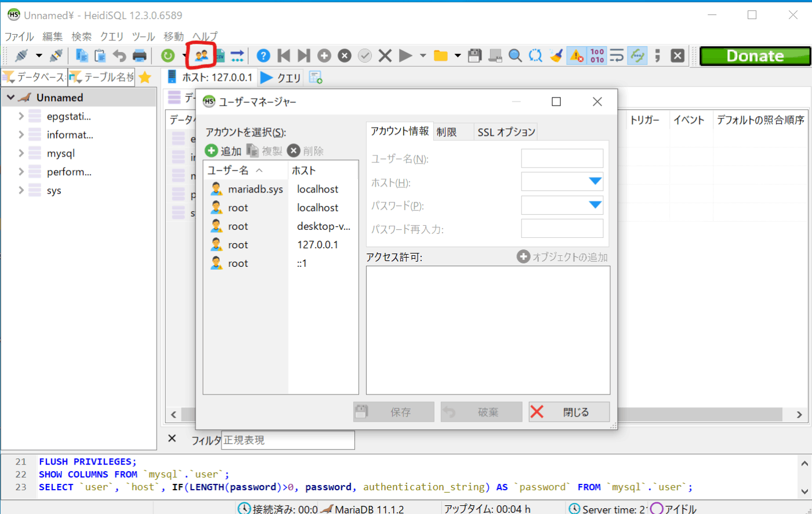Click the new query tab icon

(x=316, y=77)
